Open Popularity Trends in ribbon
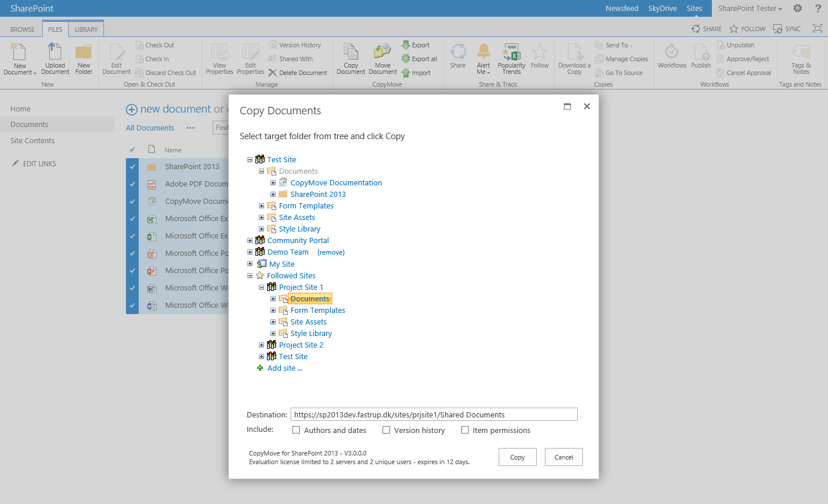The image size is (828, 504). point(511,59)
